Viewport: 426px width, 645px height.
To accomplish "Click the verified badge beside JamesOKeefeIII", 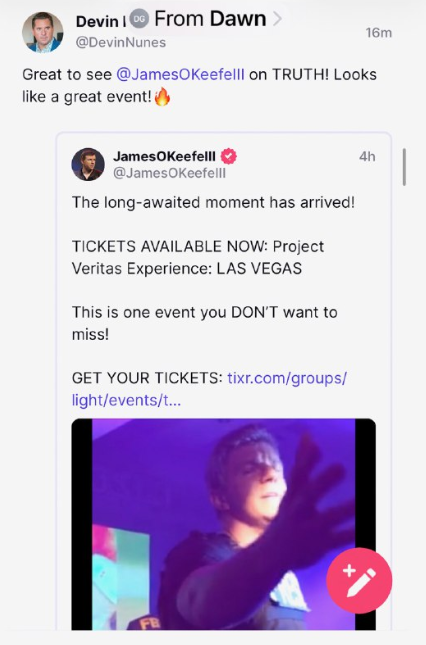I will pos(229,156).
